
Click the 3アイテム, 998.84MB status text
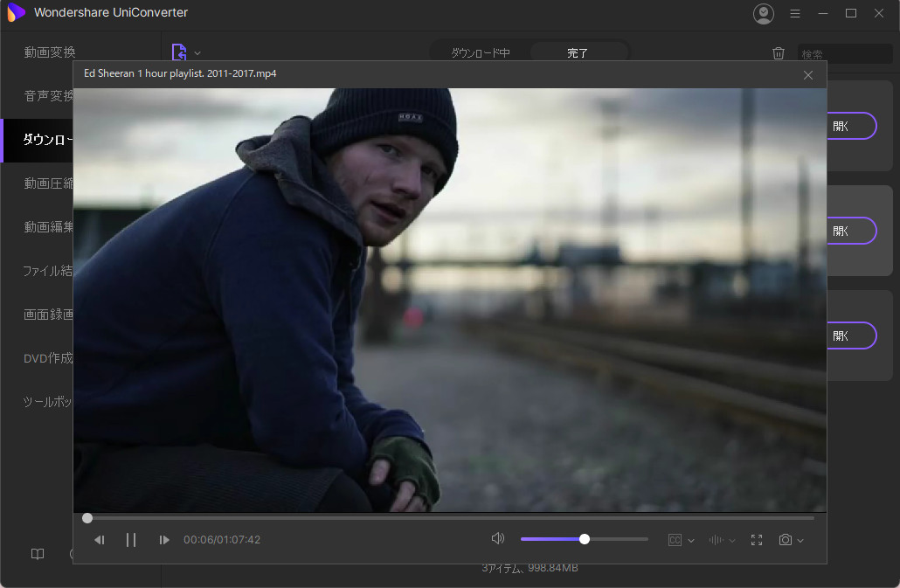click(x=530, y=568)
